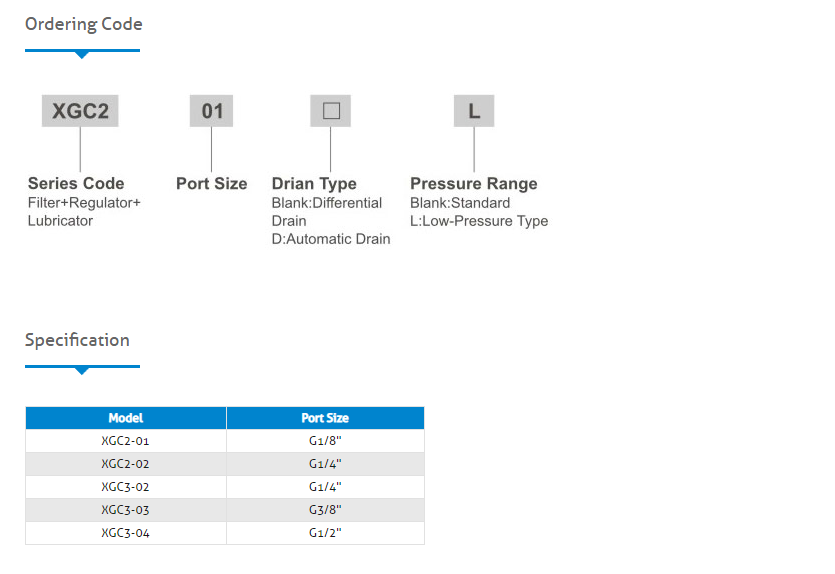Select the XGC3-03 model cell

tap(126, 510)
